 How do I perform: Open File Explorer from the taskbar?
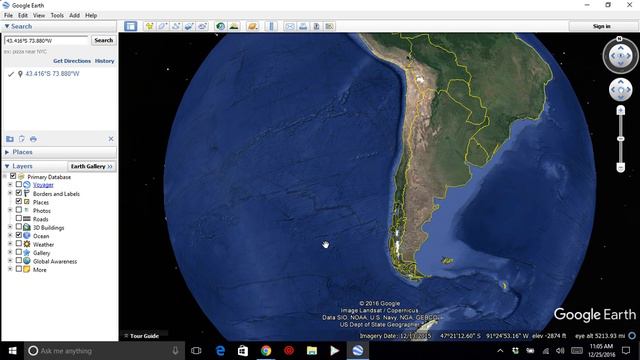(x=312, y=351)
